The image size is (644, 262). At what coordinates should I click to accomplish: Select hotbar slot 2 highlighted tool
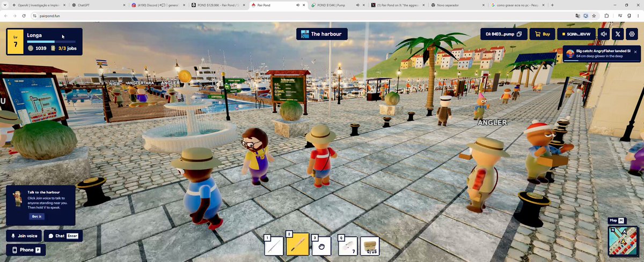pos(298,245)
